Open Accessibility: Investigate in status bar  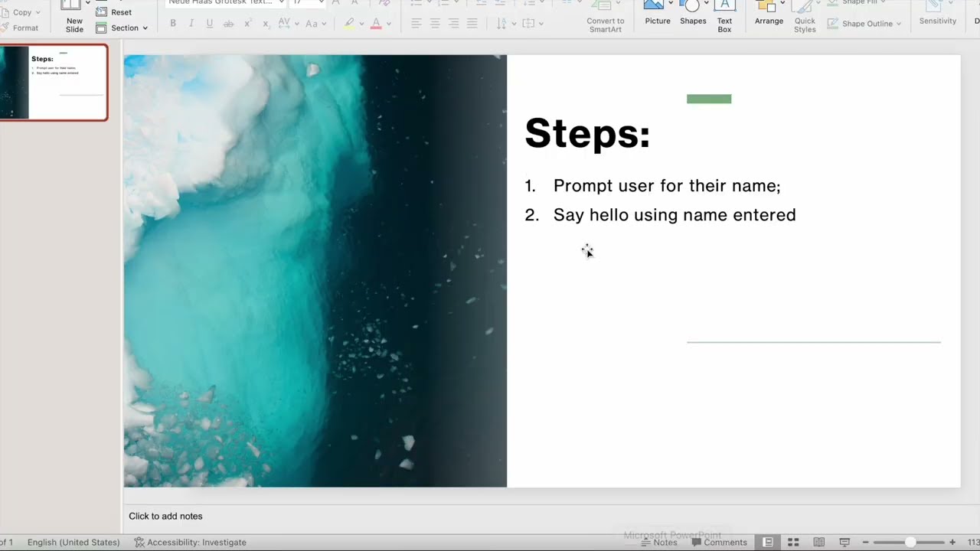(x=190, y=542)
